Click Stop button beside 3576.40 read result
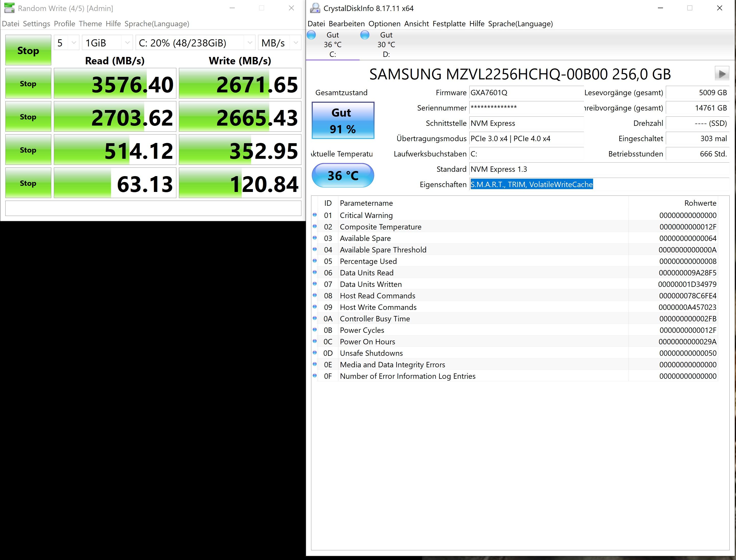Screen dimensions: 736x560 [28, 83]
